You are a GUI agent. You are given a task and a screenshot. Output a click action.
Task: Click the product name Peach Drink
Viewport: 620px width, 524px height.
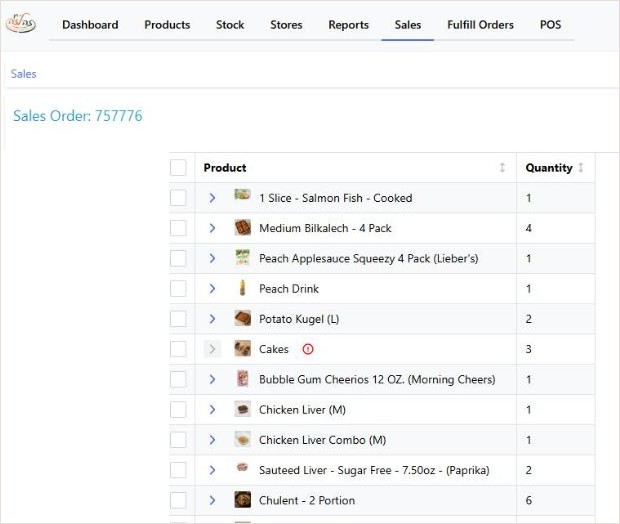coord(289,289)
